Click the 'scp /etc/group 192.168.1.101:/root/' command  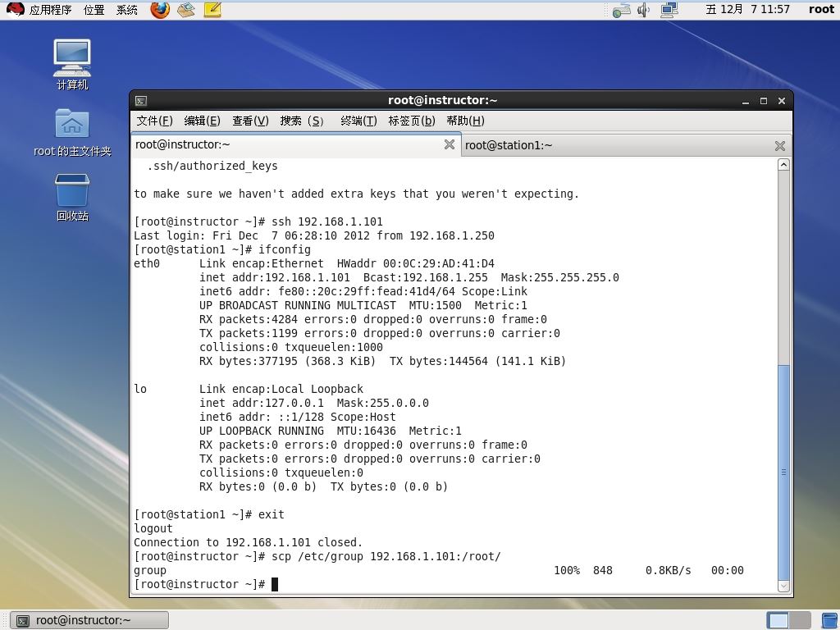click(386, 556)
